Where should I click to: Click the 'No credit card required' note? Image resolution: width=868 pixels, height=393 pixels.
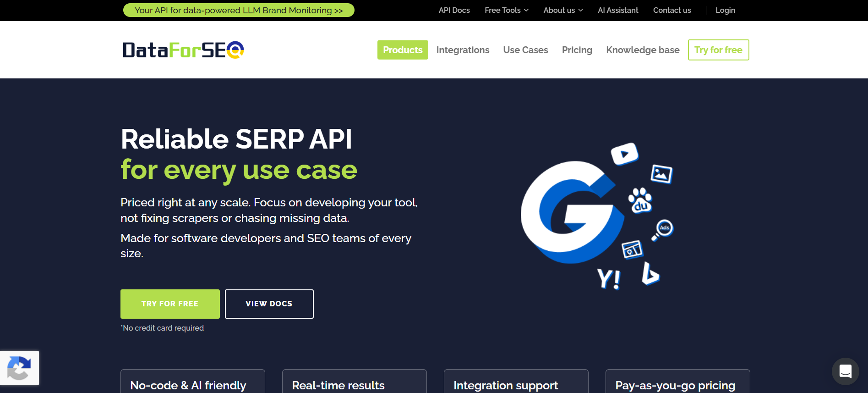point(162,328)
